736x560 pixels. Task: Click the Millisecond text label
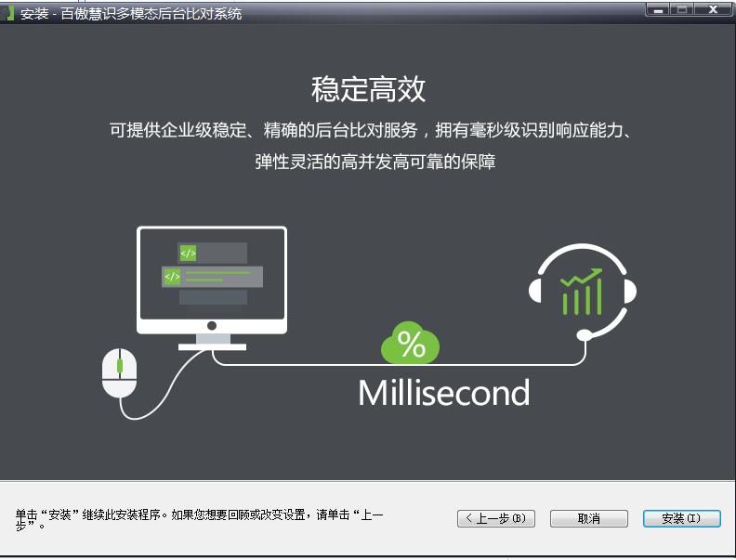pyautogui.click(x=443, y=393)
